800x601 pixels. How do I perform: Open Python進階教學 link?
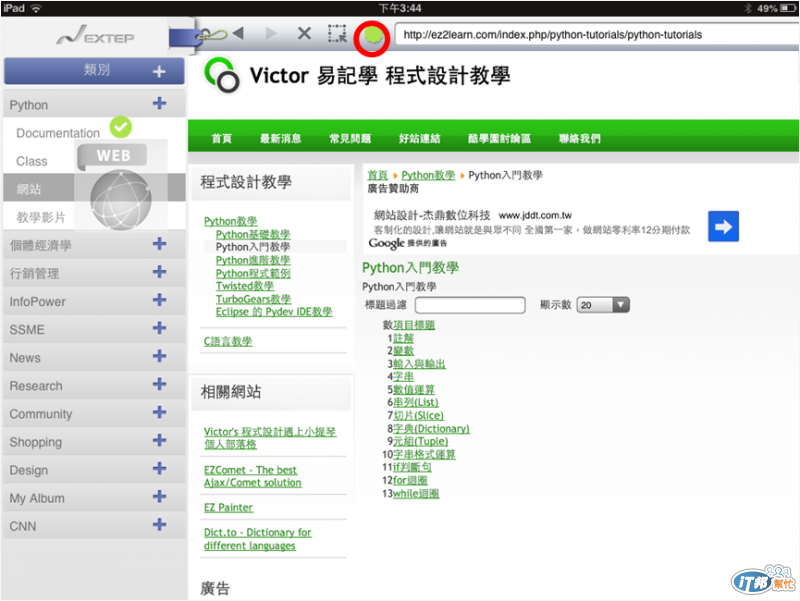(x=253, y=260)
